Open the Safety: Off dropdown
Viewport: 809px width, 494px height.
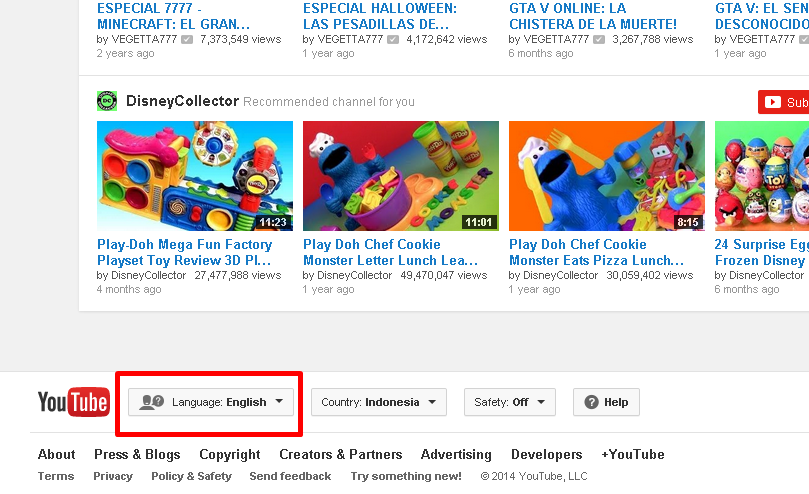[510, 402]
